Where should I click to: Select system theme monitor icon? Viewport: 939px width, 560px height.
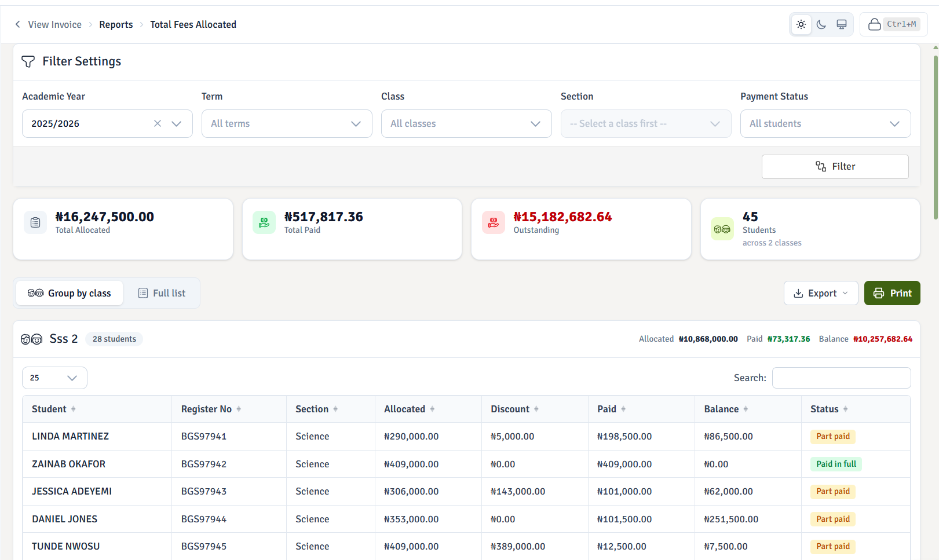[x=842, y=24]
